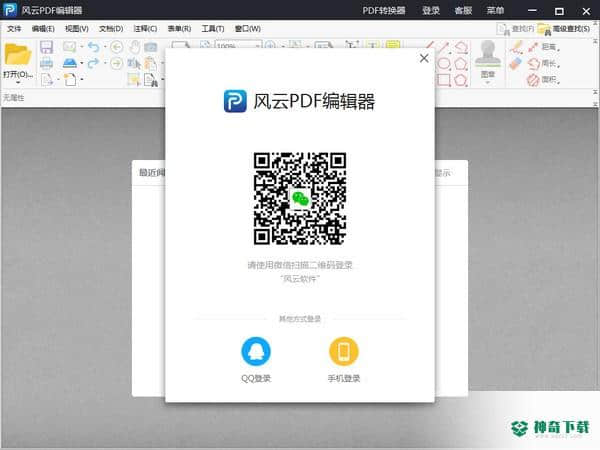The width and height of the screenshot is (600, 450).
Task: Select the Hand tool
Action: coord(134,47)
